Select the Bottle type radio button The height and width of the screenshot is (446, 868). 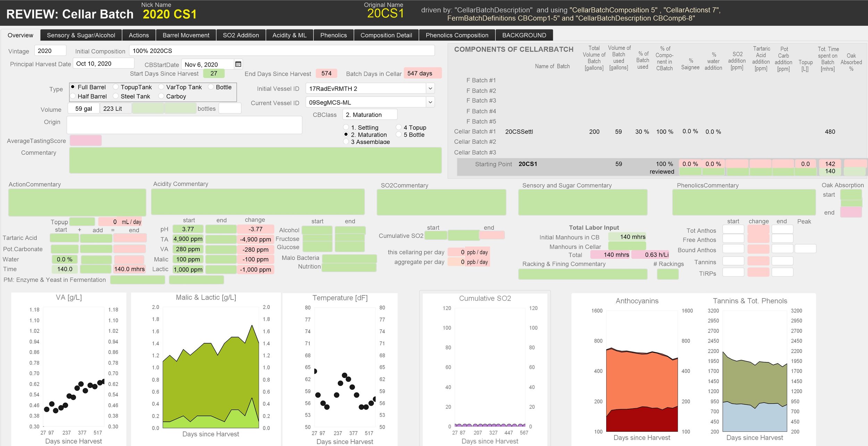[211, 87]
